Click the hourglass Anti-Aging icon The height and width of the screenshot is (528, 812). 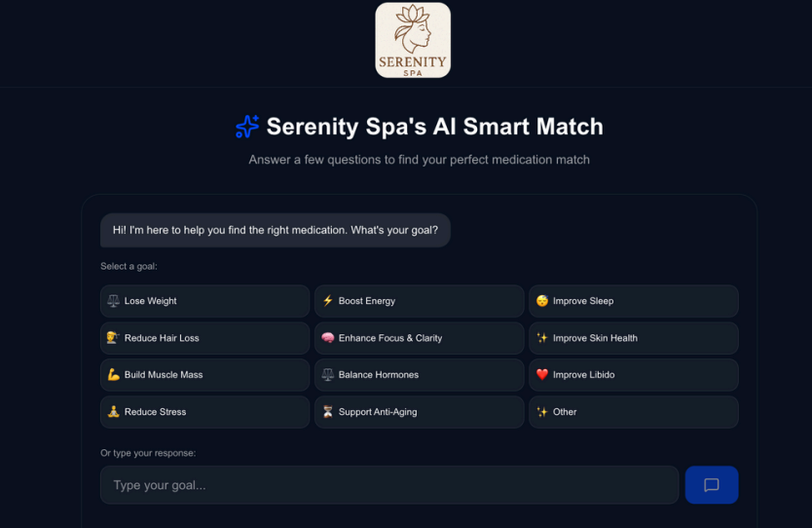click(328, 412)
